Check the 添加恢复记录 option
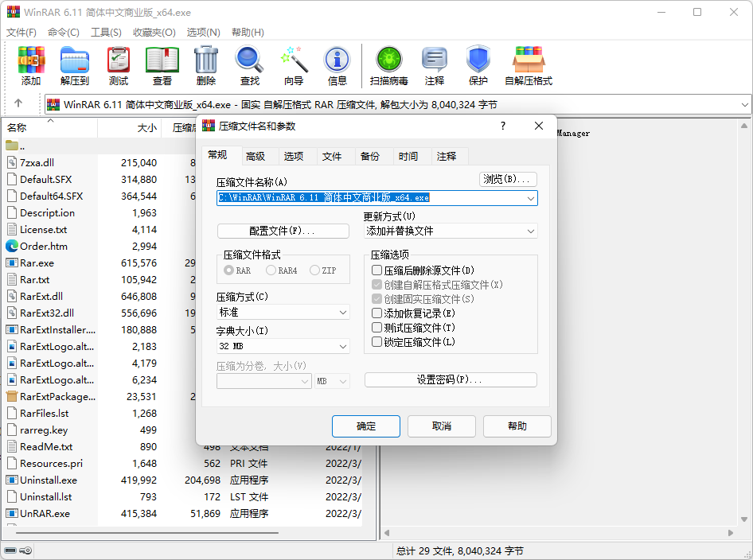 377,313
